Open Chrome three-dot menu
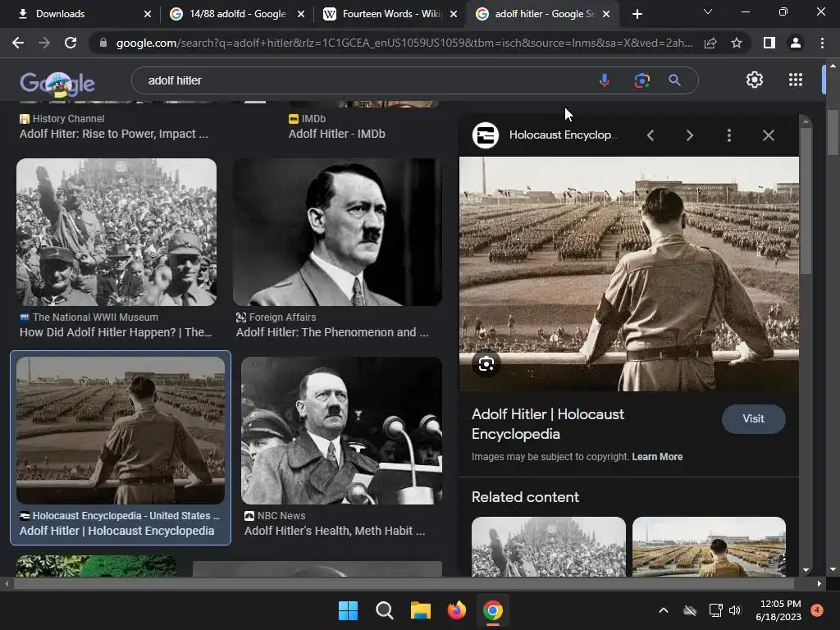This screenshot has height=630, width=840. coord(822,43)
